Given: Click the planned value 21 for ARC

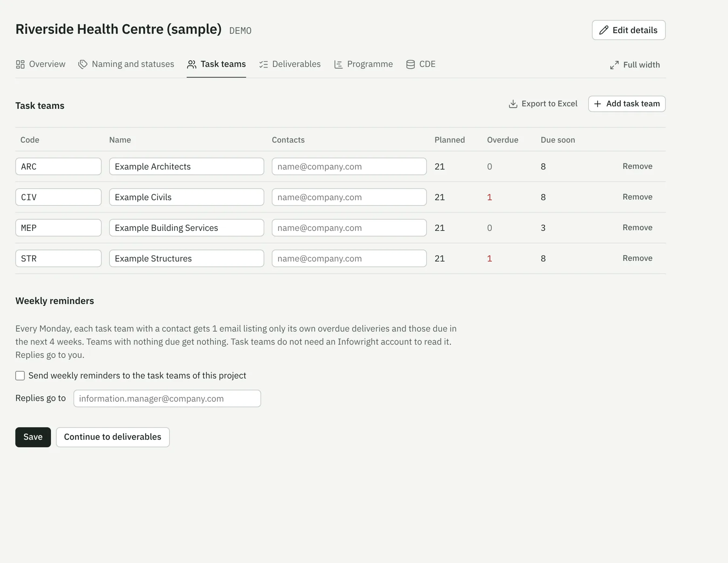Looking at the screenshot, I should [x=440, y=167].
